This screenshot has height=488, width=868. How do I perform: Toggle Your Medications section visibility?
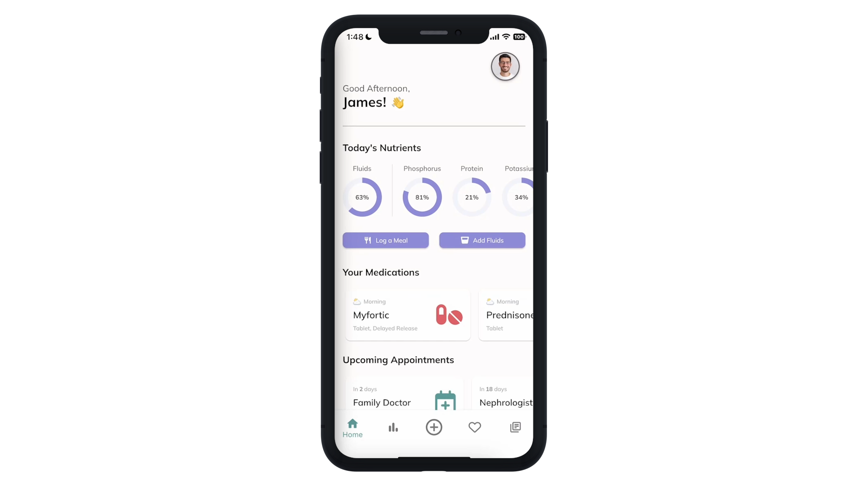381,272
